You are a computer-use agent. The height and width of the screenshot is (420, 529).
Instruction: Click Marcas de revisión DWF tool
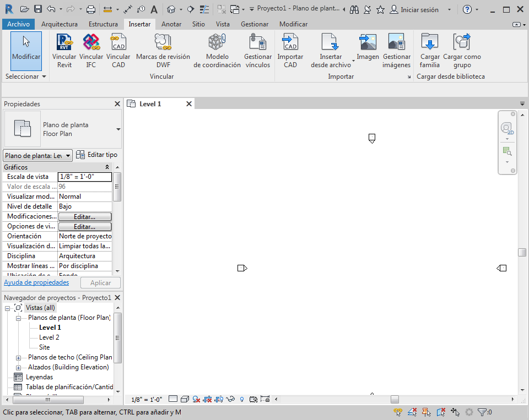coord(163,51)
